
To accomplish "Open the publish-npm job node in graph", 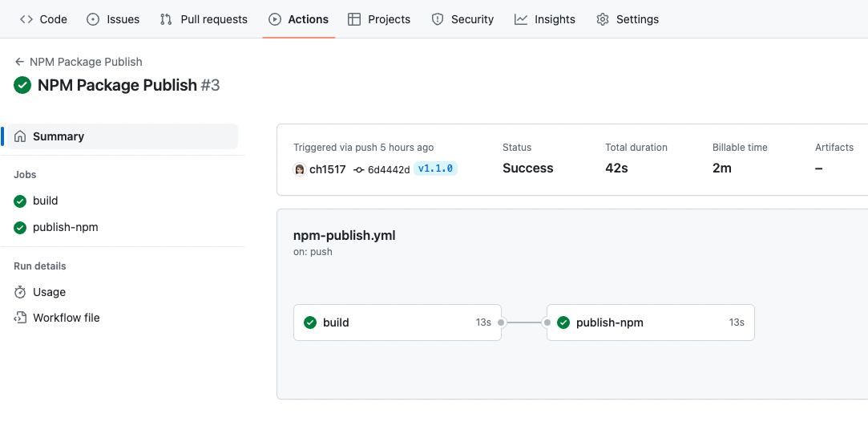I will 651,323.
